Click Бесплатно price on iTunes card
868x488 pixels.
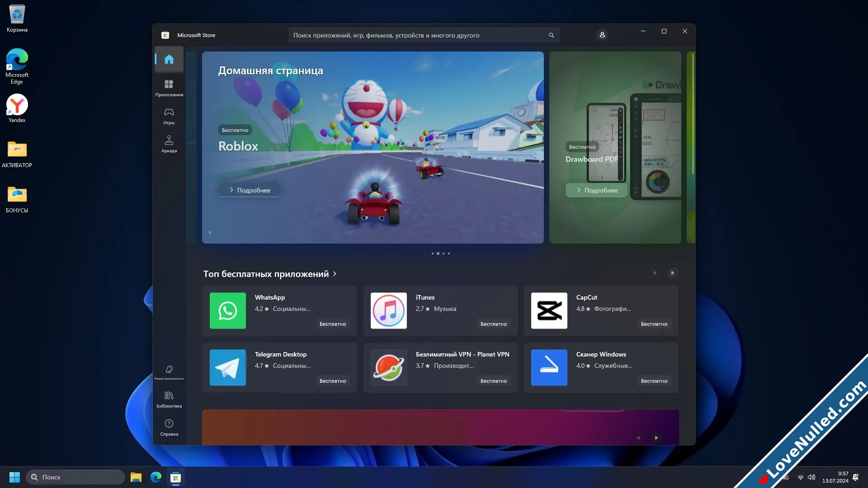494,324
